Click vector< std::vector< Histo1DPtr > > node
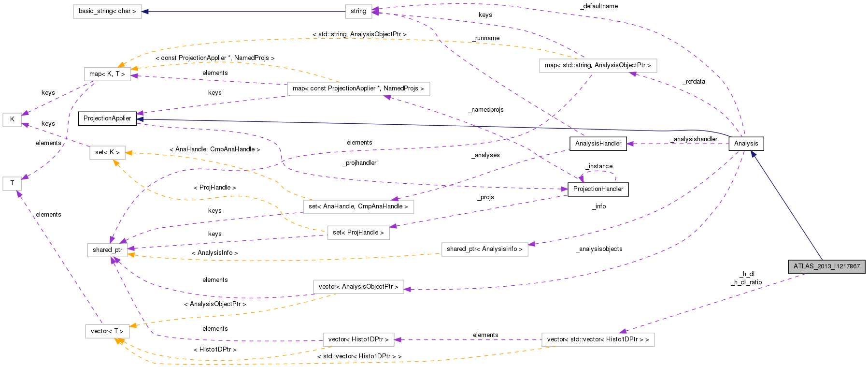Viewport: 868px width, 367px height. coord(598,339)
